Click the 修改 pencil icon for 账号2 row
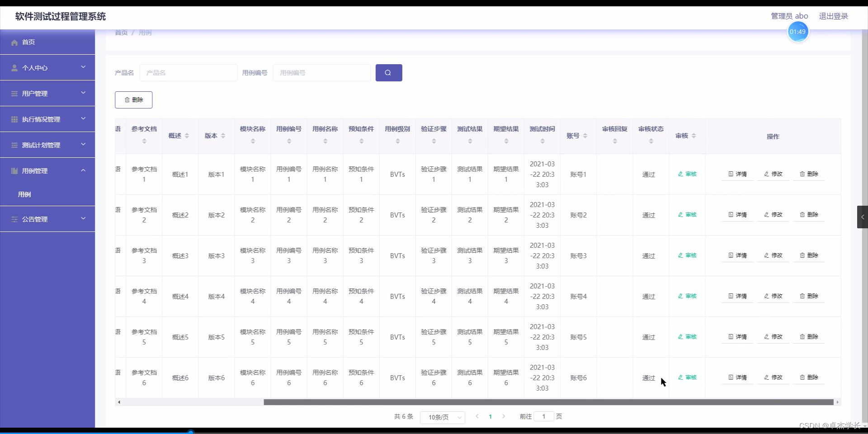This screenshot has height=434, width=868. click(766, 215)
